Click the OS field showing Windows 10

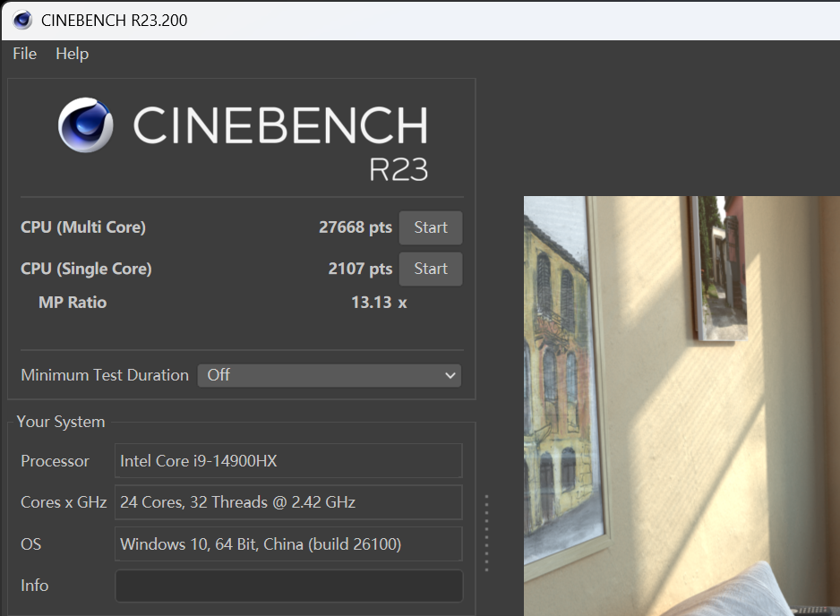tap(288, 543)
